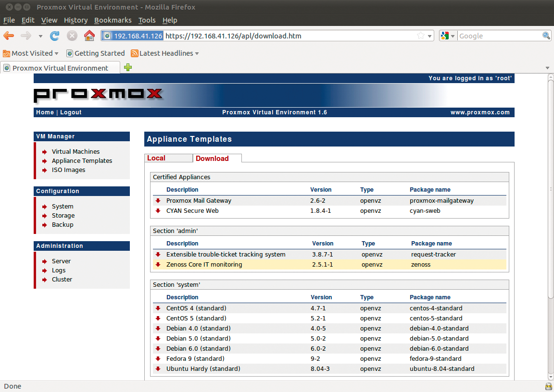Download the CentOS 5 standard template
Viewport: 554px width, 392px height.
point(158,318)
